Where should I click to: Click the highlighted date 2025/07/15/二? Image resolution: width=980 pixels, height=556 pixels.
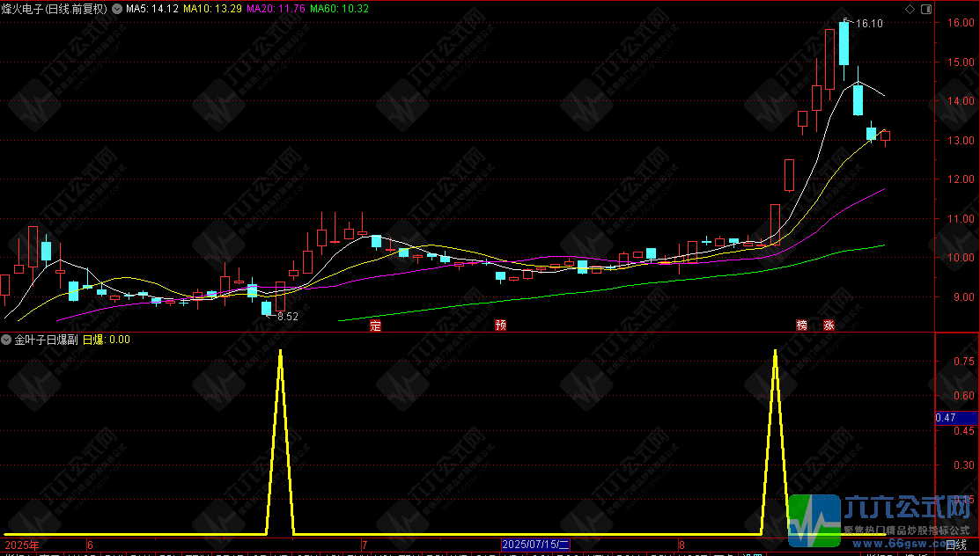tap(535, 545)
